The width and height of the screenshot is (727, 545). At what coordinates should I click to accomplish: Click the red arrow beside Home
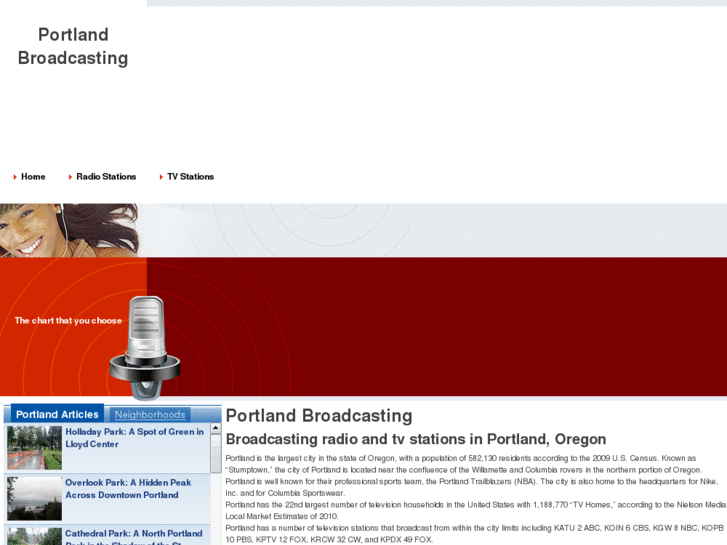click(x=15, y=177)
